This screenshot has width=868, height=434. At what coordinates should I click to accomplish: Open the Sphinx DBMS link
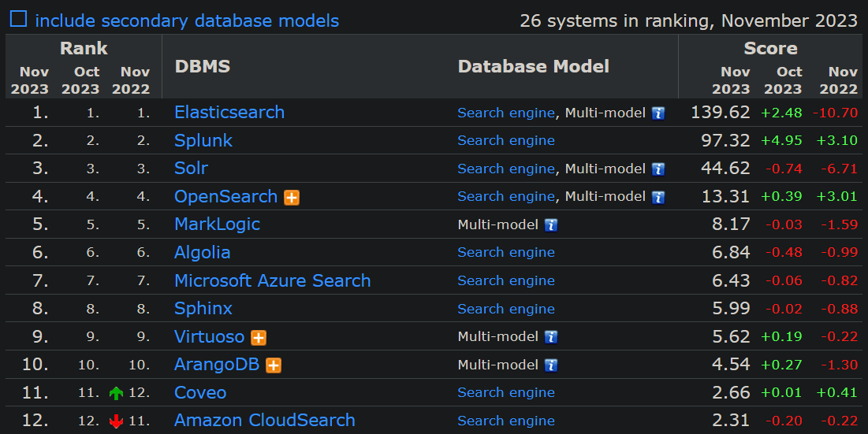203,309
